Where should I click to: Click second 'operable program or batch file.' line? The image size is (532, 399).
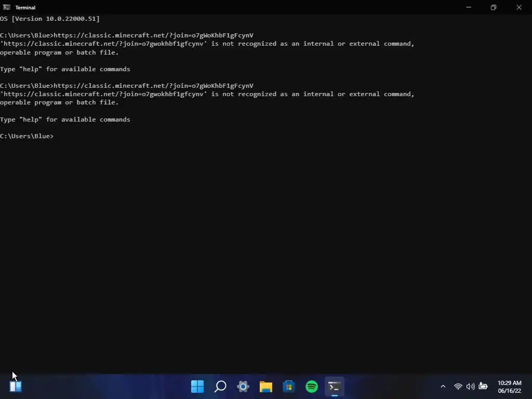(x=59, y=102)
